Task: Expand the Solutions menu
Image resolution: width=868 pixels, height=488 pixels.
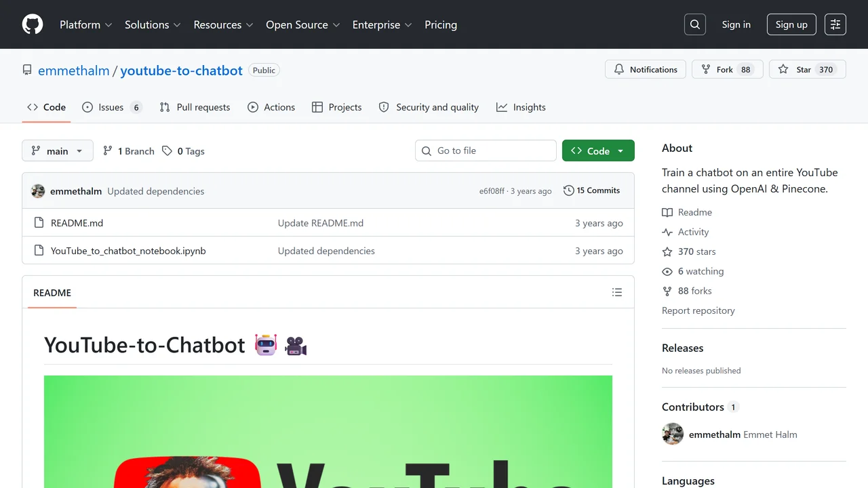Action: tap(153, 24)
